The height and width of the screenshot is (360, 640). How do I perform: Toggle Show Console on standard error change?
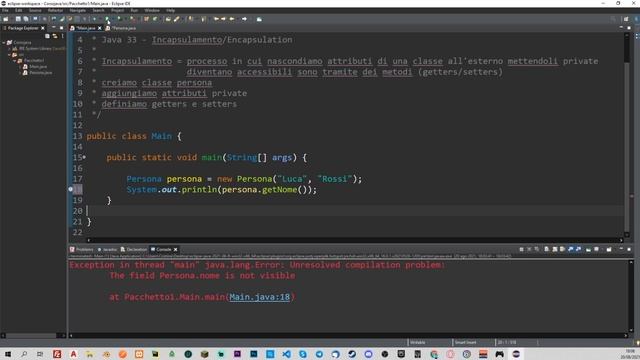point(578,249)
